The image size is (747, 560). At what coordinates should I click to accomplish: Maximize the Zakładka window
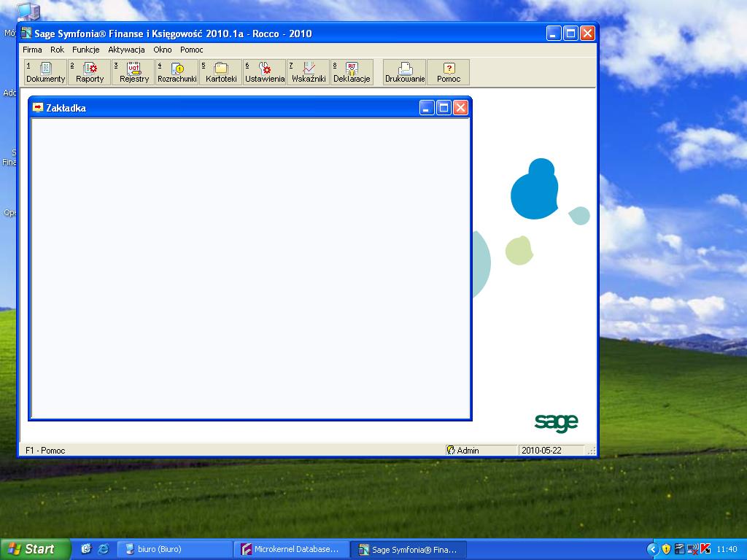click(x=444, y=108)
